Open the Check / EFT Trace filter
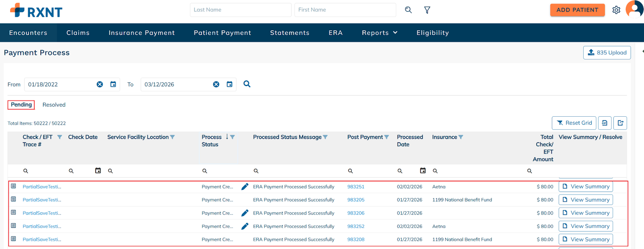This screenshot has height=249, width=644. point(60,137)
